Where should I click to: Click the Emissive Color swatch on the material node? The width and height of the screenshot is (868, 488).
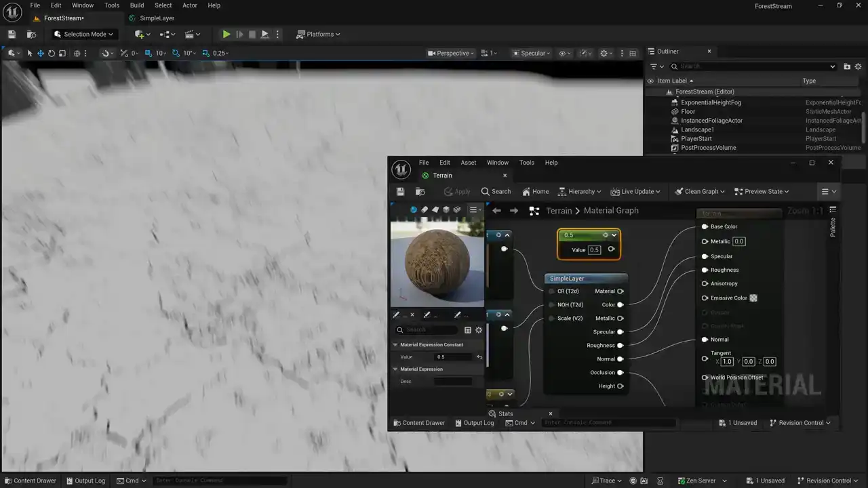(x=753, y=298)
